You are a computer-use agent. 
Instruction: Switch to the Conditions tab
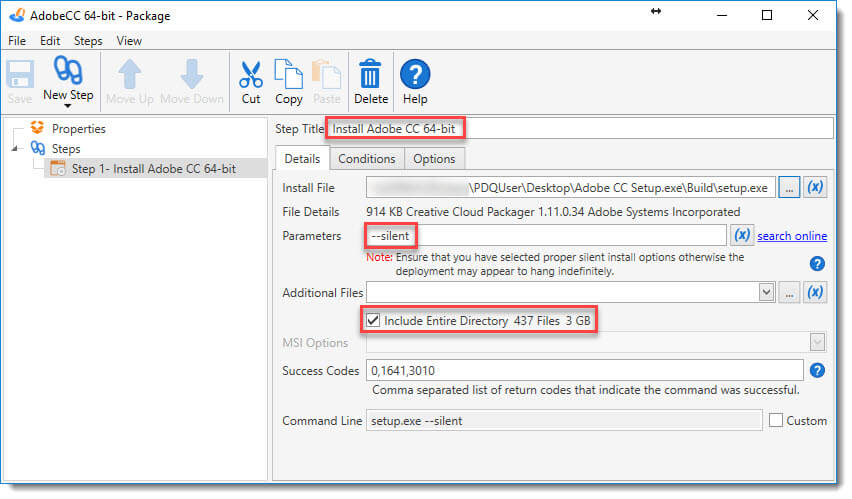click(x=367, y=159)
